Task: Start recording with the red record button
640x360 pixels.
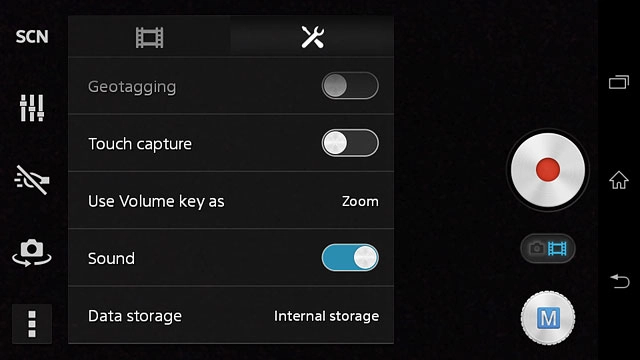Action: (x=548, y=170)
